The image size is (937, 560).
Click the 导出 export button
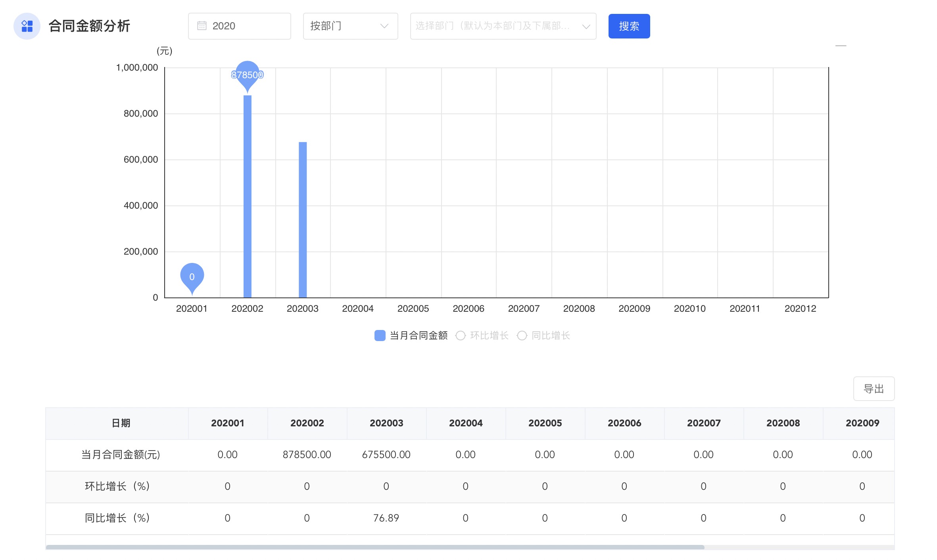point(874,389)
